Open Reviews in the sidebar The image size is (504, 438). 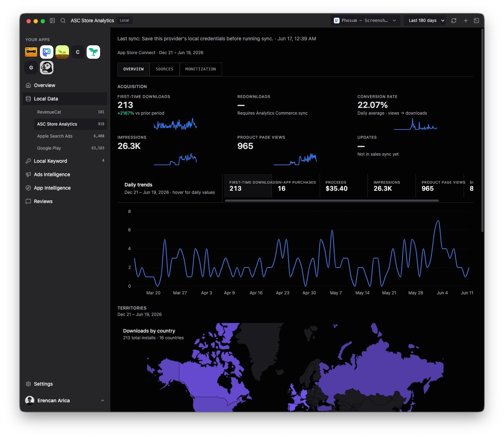[65, 201]
